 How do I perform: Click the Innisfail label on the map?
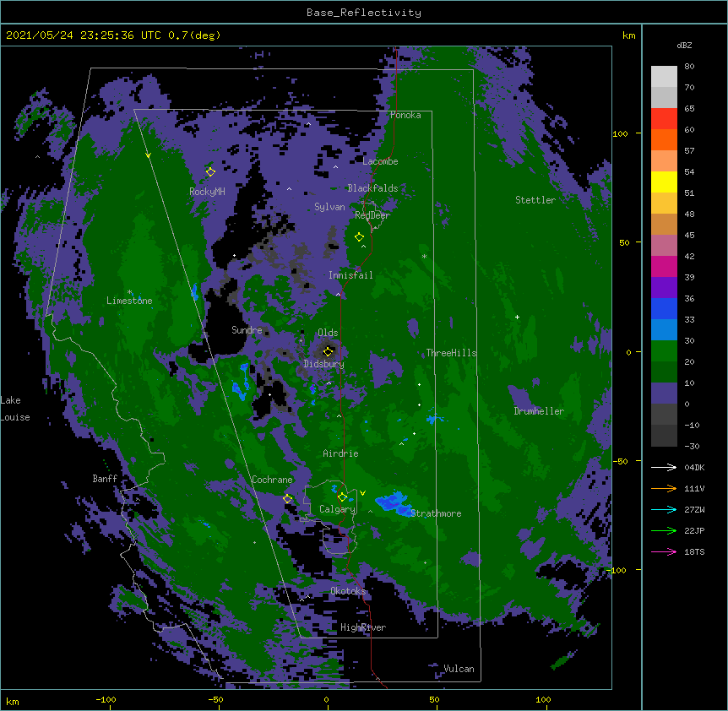click(x=350, y=275)
